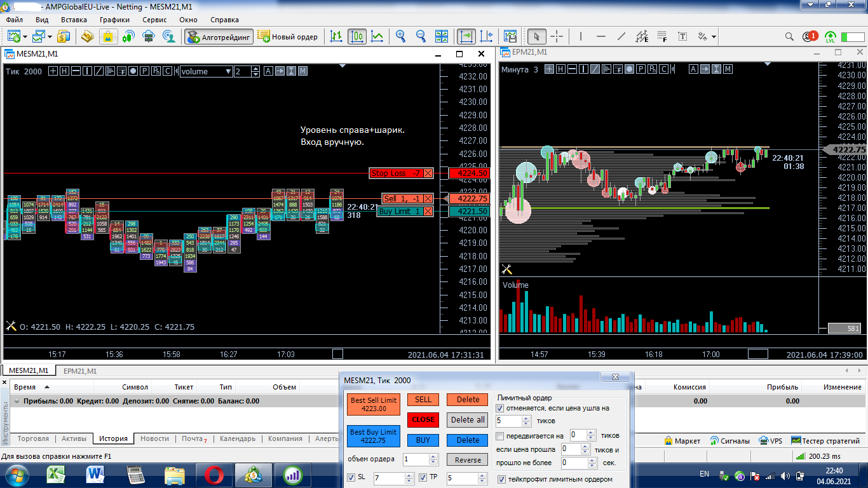Toggle the TP checkbox

click(424, 477)
